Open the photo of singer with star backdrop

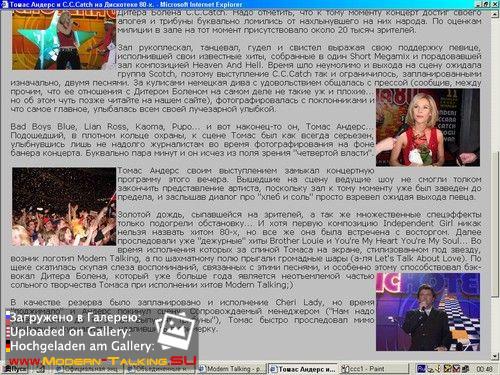coord(64,40)
